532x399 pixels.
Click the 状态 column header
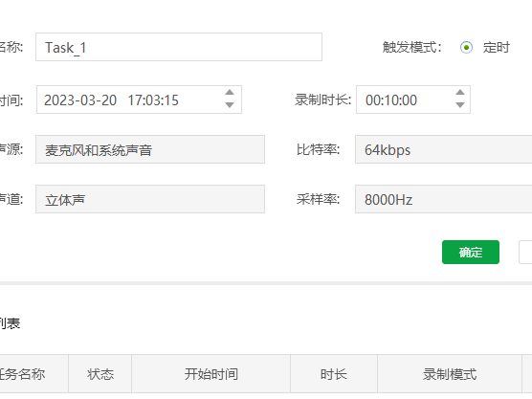coord(100,374)
